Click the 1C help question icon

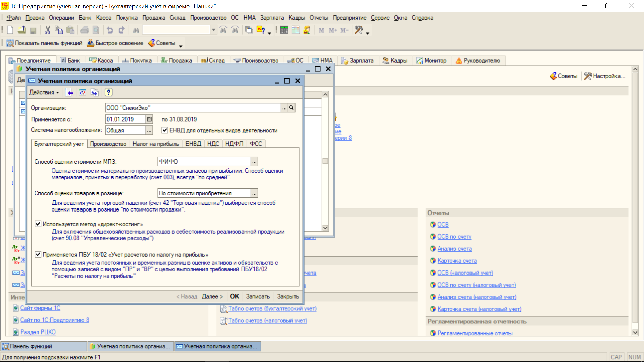(x=261, y=30)
